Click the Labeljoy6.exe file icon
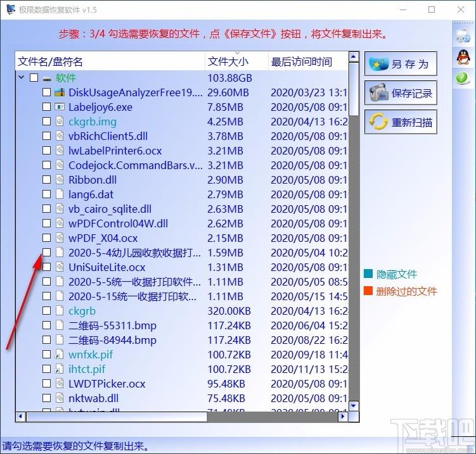 click(60, 107)
